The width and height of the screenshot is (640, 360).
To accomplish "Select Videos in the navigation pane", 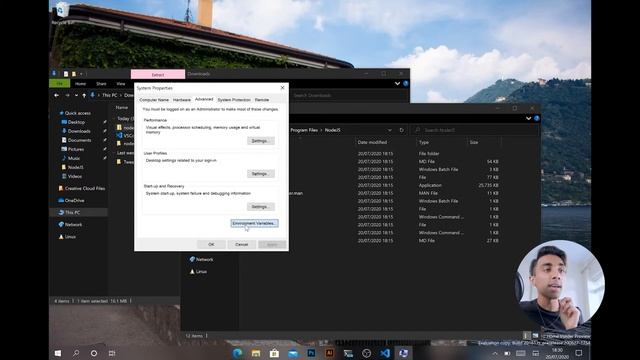I will point(74,176).
